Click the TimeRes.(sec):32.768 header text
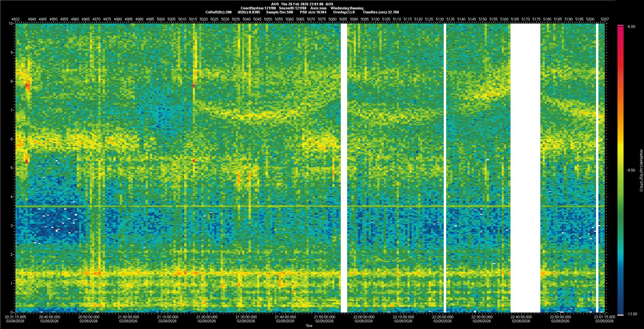644x329 pixels. (x=381, y=12)
